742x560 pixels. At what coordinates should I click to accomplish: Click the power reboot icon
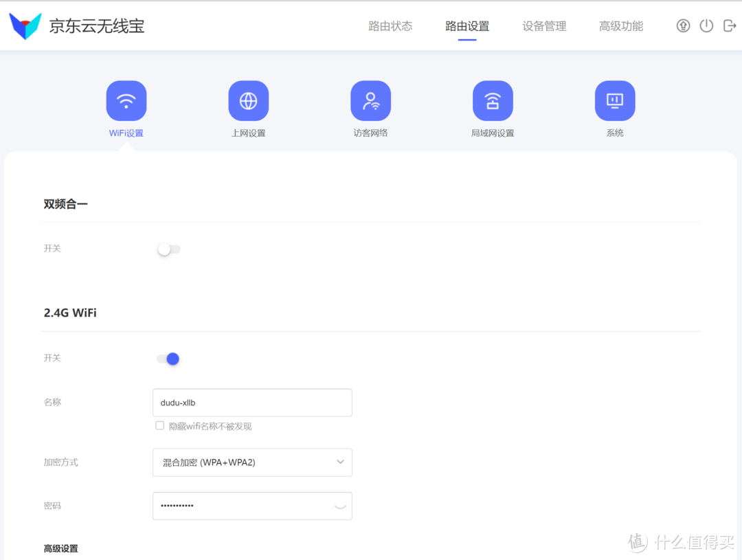(x=706, y=25)
